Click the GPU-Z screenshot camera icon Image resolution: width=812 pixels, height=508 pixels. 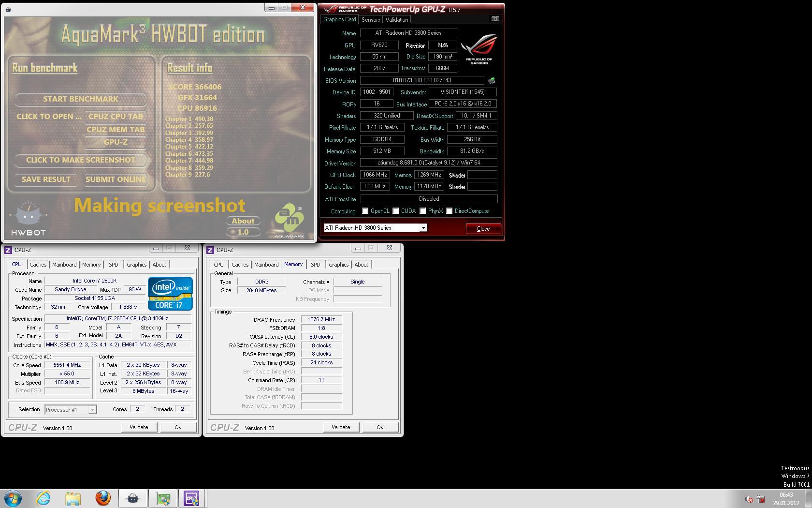(x=495, y=19)
